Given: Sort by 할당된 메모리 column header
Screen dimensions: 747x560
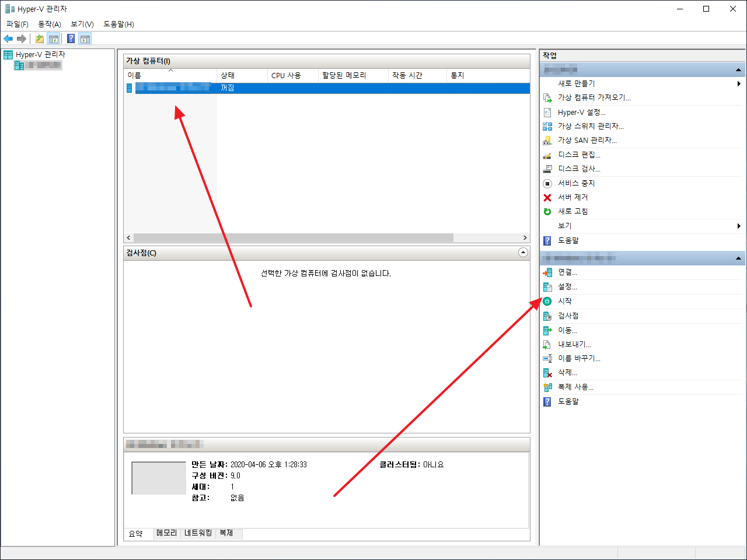Looking at the screenshot, I should (353, 75).
